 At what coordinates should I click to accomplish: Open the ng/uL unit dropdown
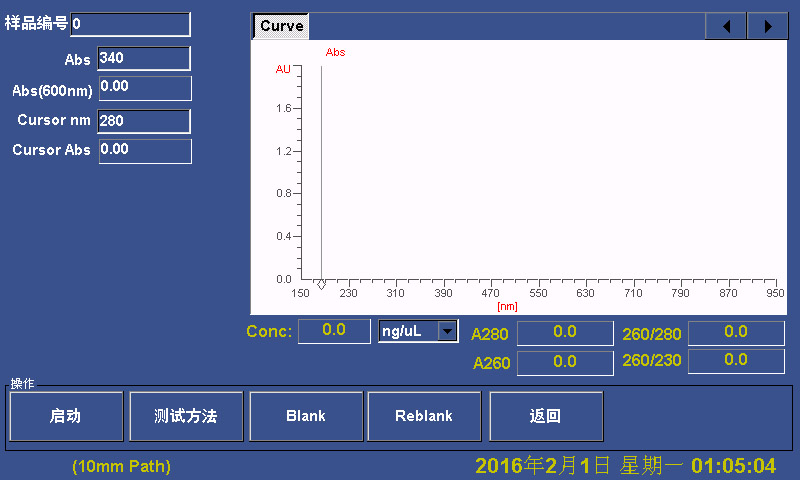[x=447, y=331]
